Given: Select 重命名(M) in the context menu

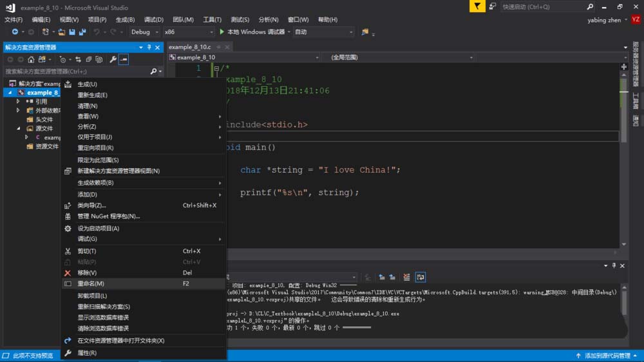Looking at the screenshot, I should pyautogui.click(x=91, y=283).
